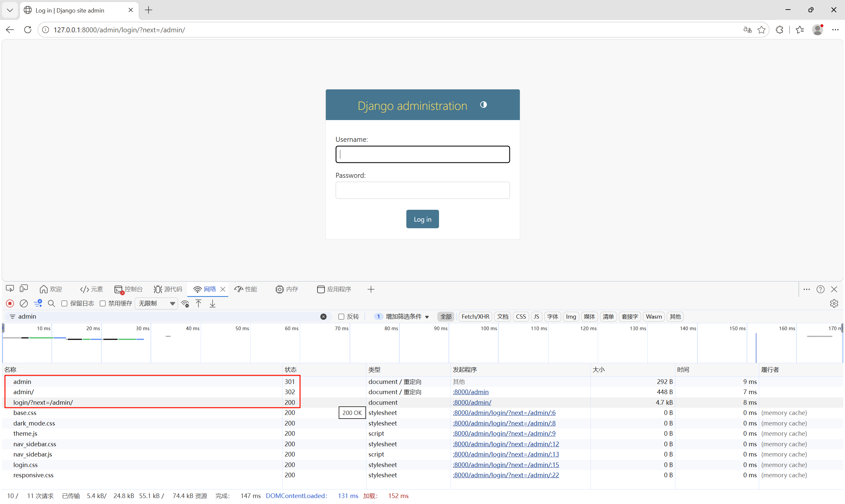845x504 pixels.
Task: Sort requests by the 大小 column header
Action: 633,369
